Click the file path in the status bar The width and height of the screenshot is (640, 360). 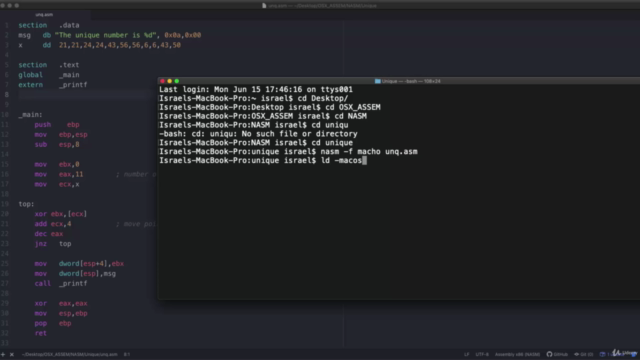tap(69, 354)
